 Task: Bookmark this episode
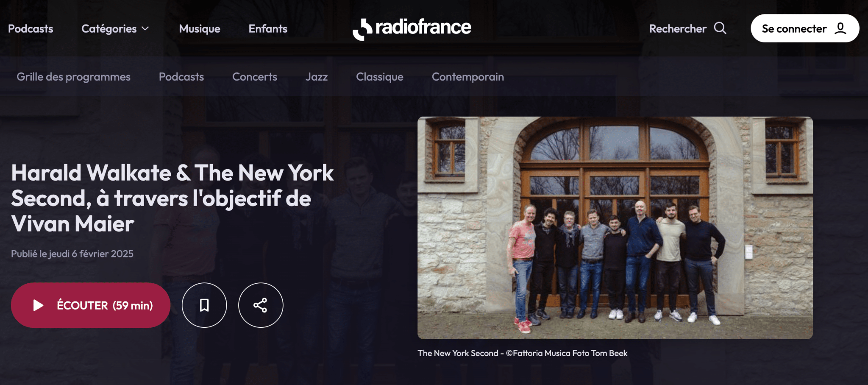tap(204, 305)
